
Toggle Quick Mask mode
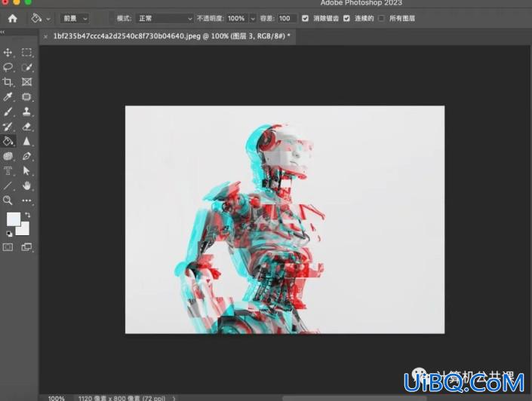pyautogui.click(x=8, y=247)
